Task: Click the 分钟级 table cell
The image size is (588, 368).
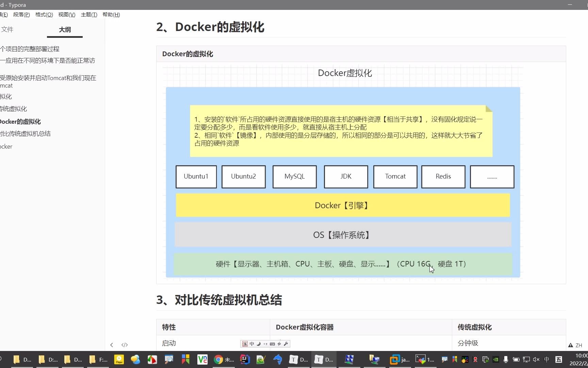Action: click(x=509, y=343)
